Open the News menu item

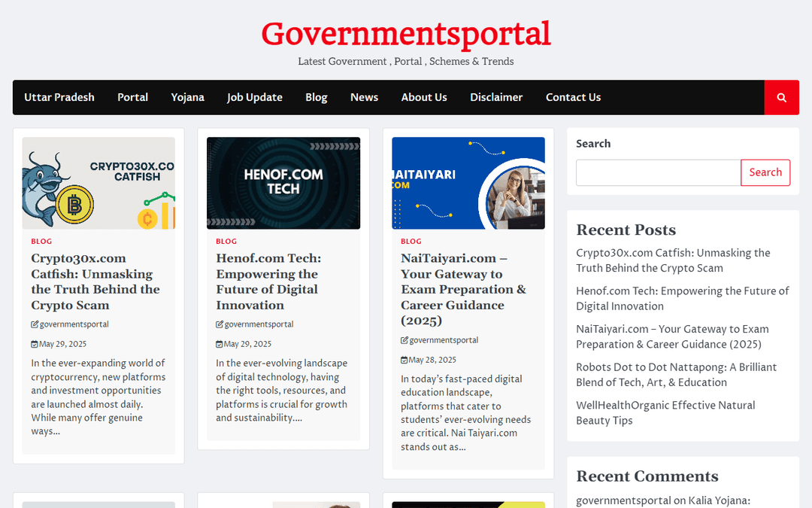(364, 97)
